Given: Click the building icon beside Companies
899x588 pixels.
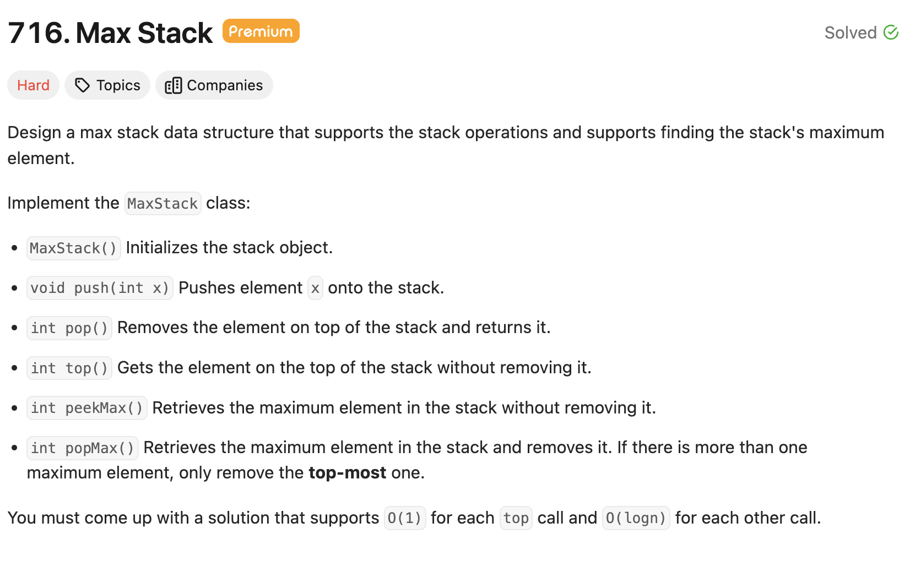Looking at the screenshot, I should (x=174, y=85).
